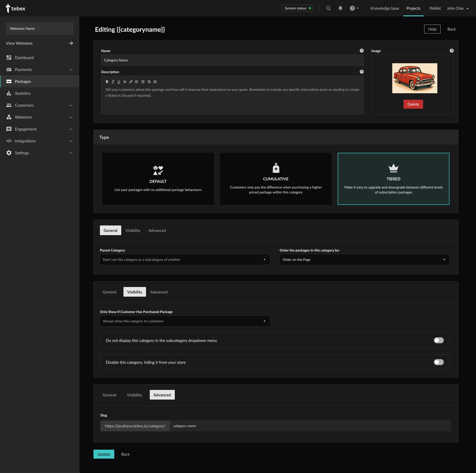476x473 pixels.
Task: Click the italic formatting icon
Action: [x=113, y=82]
